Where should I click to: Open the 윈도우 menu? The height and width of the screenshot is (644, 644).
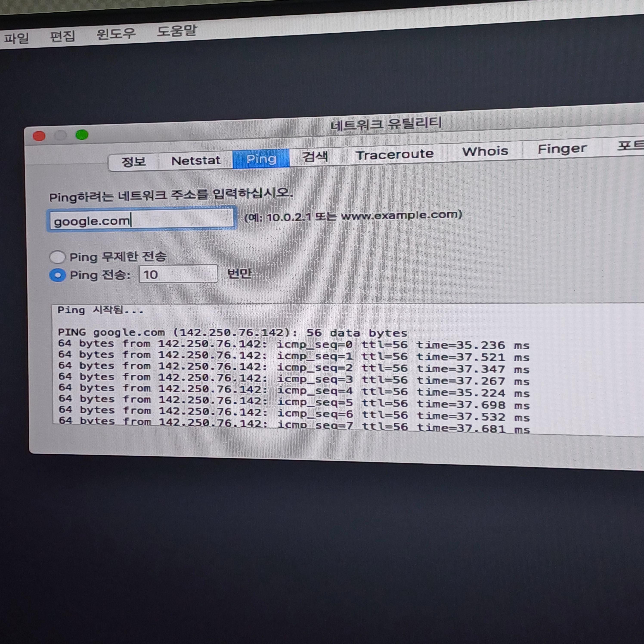pos(116,34)
